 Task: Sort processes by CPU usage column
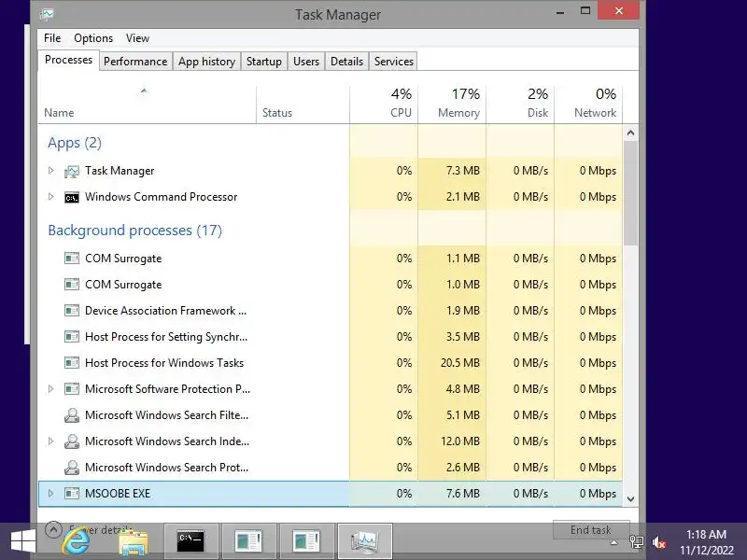[x=384, y=105]
